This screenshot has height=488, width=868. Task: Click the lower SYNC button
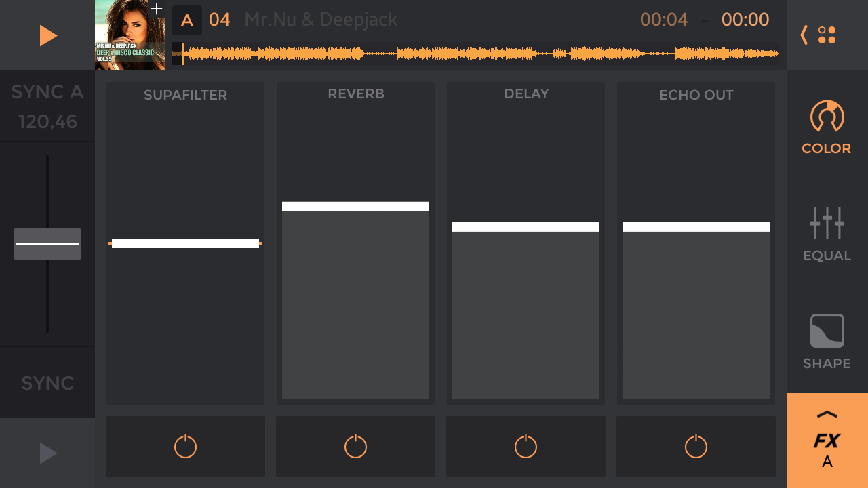coord(47,383)
